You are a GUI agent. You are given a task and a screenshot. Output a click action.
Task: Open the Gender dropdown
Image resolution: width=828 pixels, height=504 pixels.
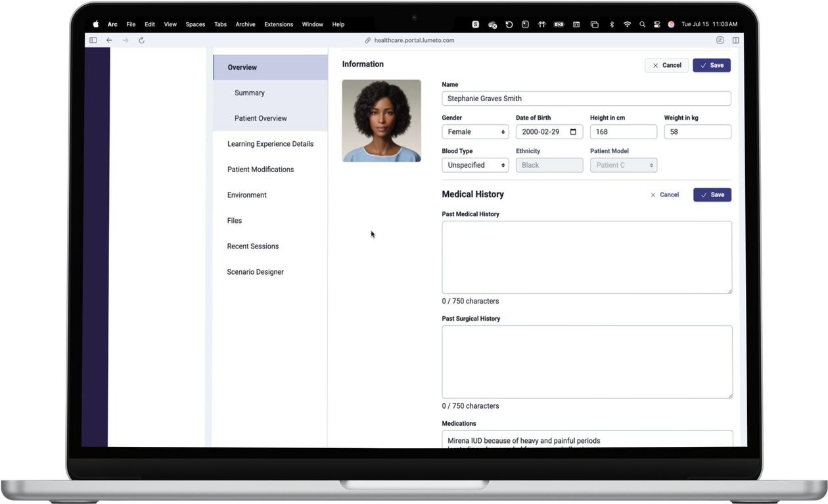[475, 131]
